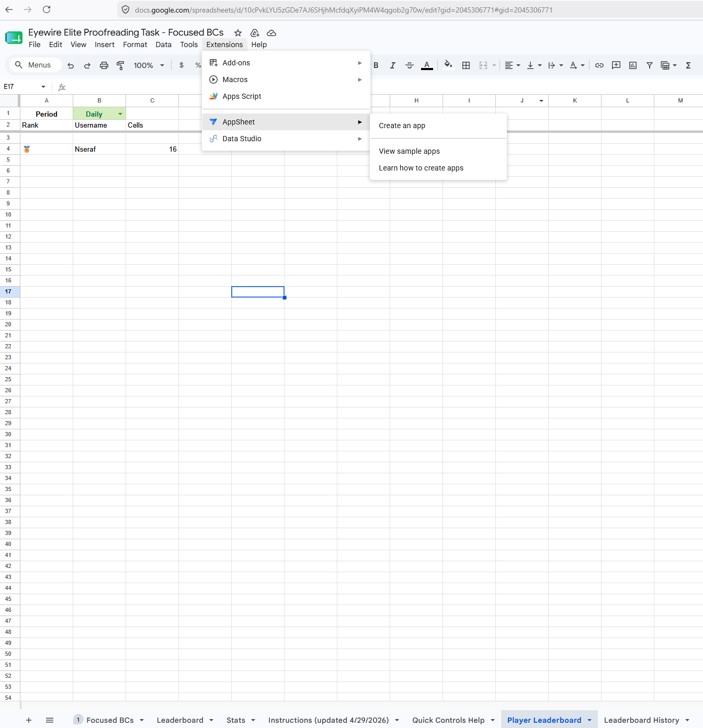Click the column J dropdown arrow
703x728 pixels.
pos(541,100)
